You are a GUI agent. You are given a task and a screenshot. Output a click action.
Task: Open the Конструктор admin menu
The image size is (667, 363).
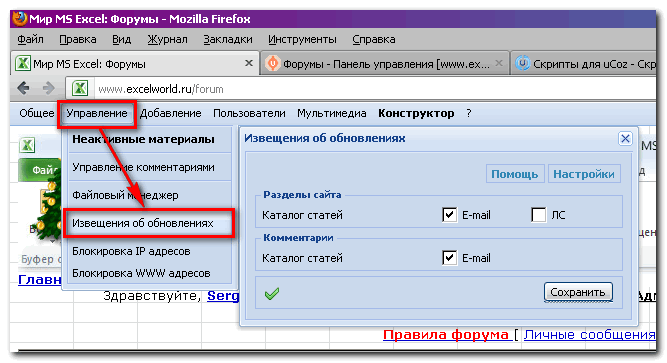416,113
